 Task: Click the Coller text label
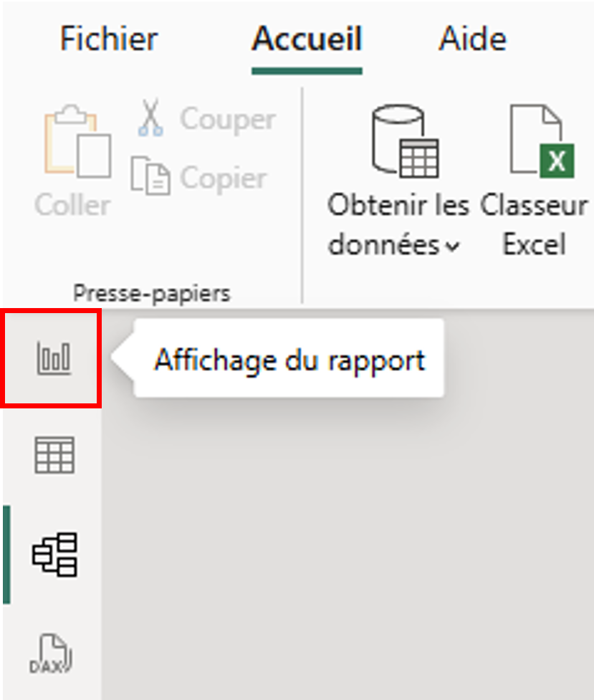(72, 206)
